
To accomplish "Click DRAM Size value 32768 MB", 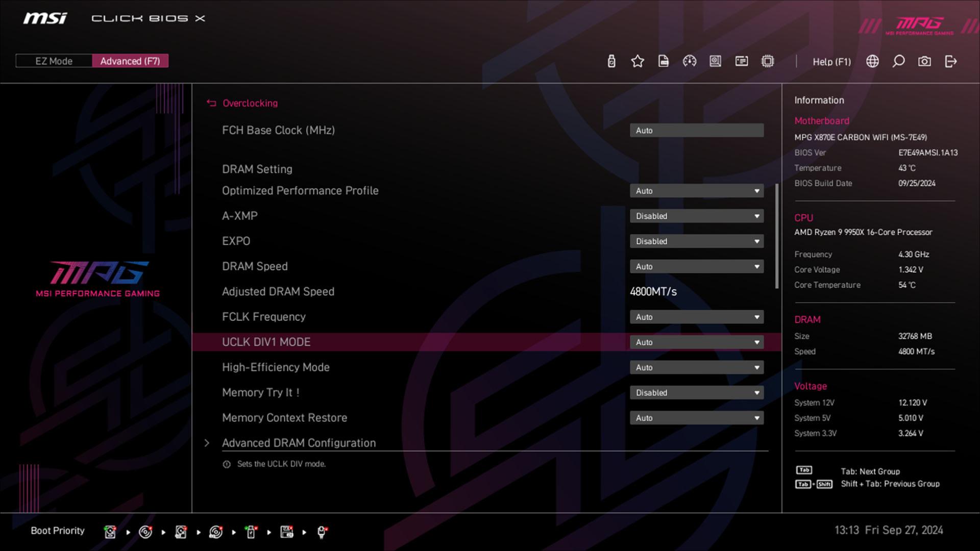I will tap(915, 336).
